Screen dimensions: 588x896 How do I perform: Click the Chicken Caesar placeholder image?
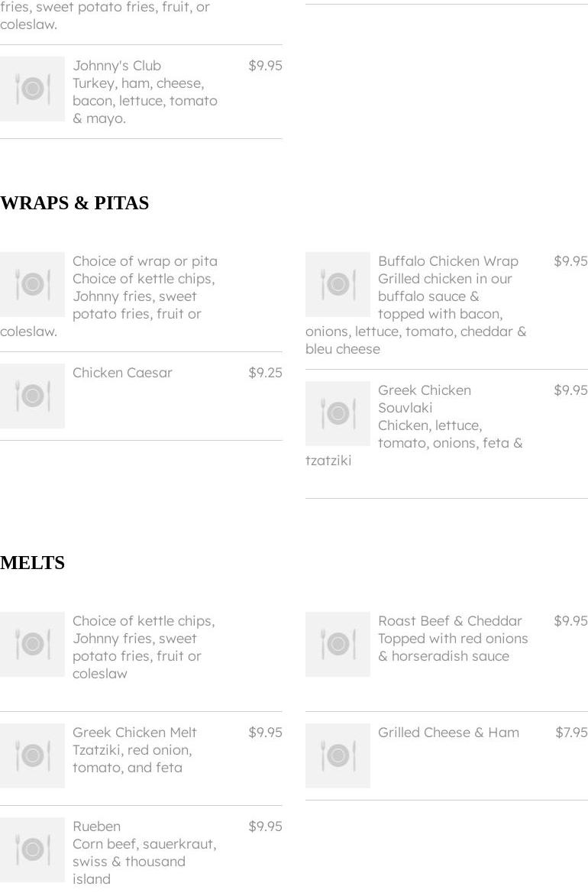pos(32,396)
